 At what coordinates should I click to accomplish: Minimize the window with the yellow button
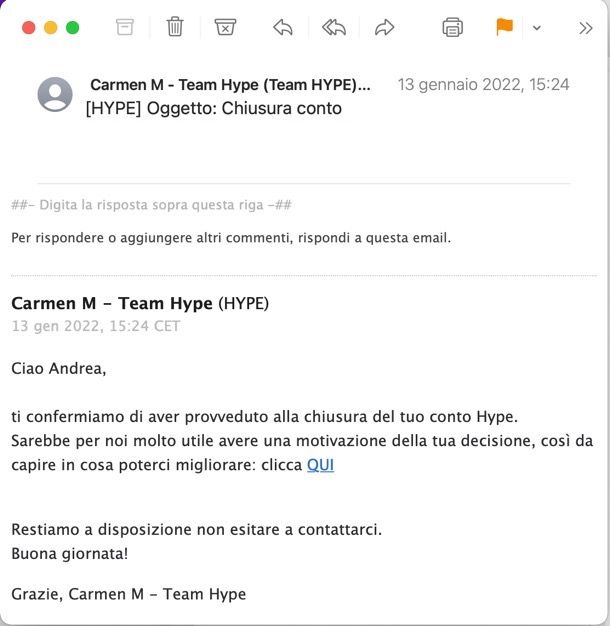tap(51, 28)
